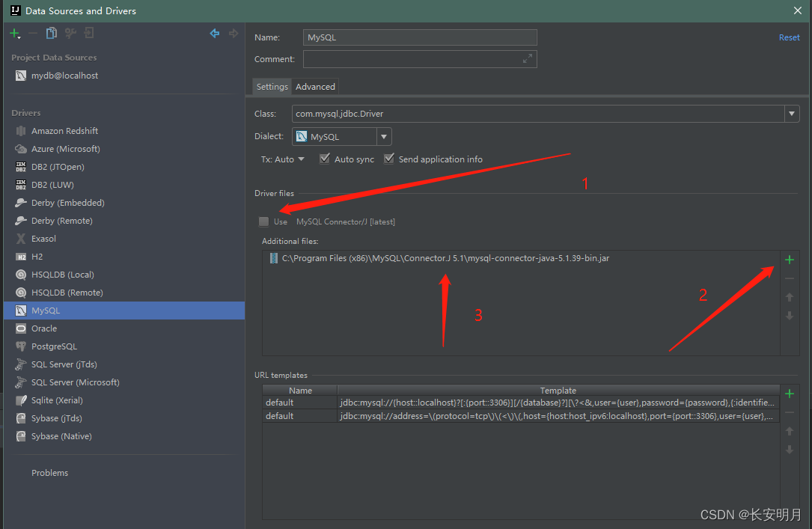The image size is (812, 529).
Task: Switch to the Advanced tab
Action: tap(315, 87)
